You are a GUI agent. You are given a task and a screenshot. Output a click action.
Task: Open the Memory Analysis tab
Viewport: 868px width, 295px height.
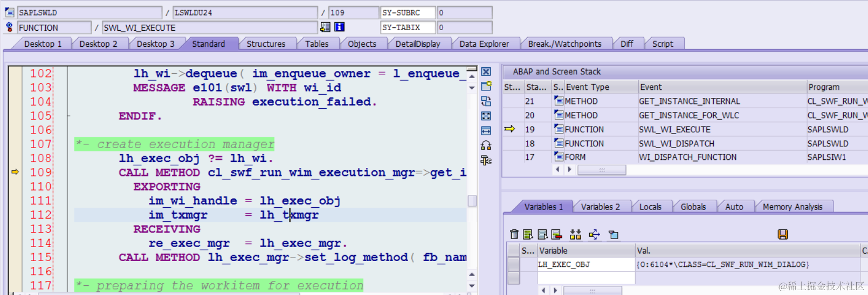click(793, 207)
